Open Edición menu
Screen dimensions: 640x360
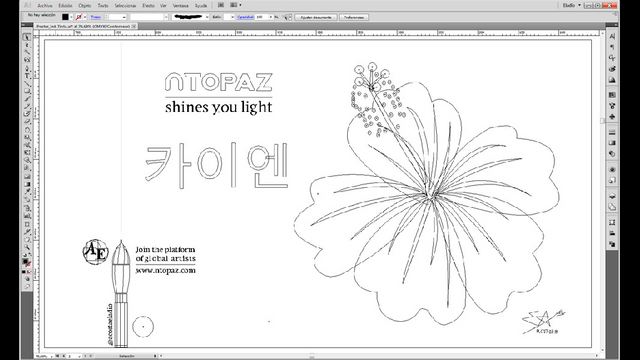pyautogui.click(x=65, y=6)
